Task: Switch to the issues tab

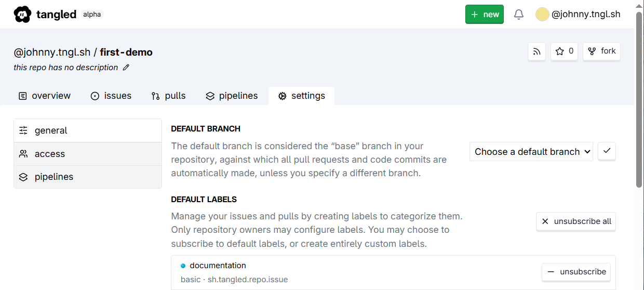Action: [111, 96]
